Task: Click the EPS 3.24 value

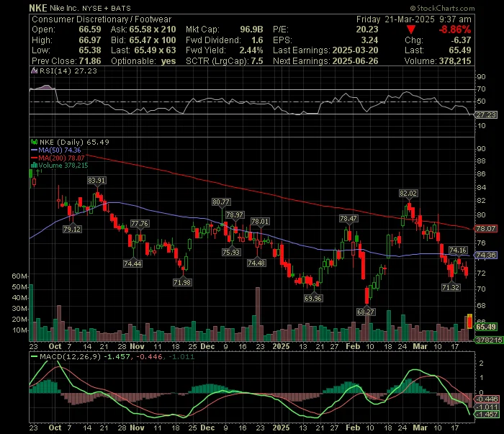Action: [369, 40]
